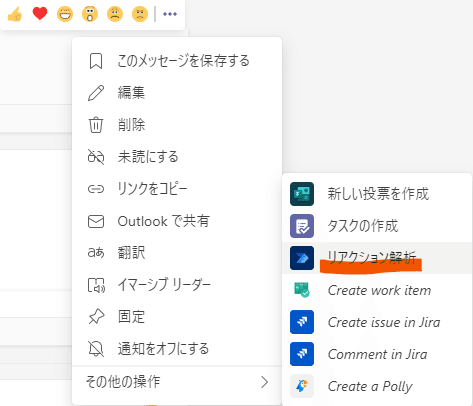473x406 pixels.
Task: React with the sad face emoji
Action: pos(115,14)
